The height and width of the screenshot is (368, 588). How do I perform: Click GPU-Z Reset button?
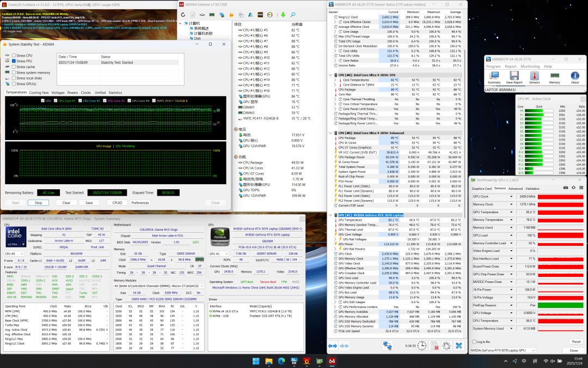click(576, 342)
